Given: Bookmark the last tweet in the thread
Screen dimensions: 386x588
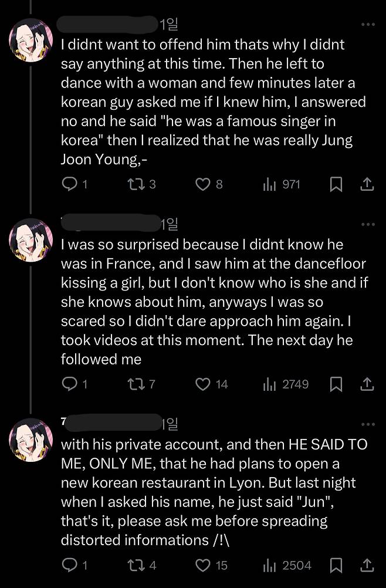Looking at the screenshot, I should click(x=336, y=565).
